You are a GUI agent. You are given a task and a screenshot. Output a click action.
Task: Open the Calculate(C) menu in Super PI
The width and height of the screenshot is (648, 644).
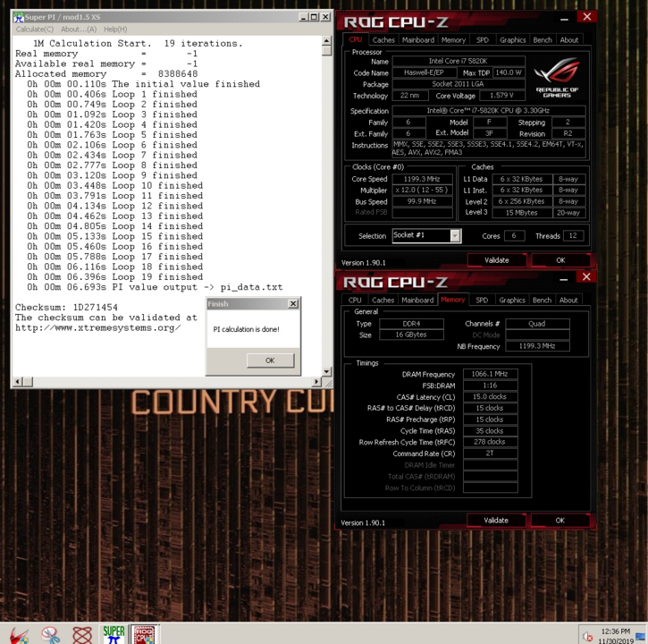click(35, 30)
